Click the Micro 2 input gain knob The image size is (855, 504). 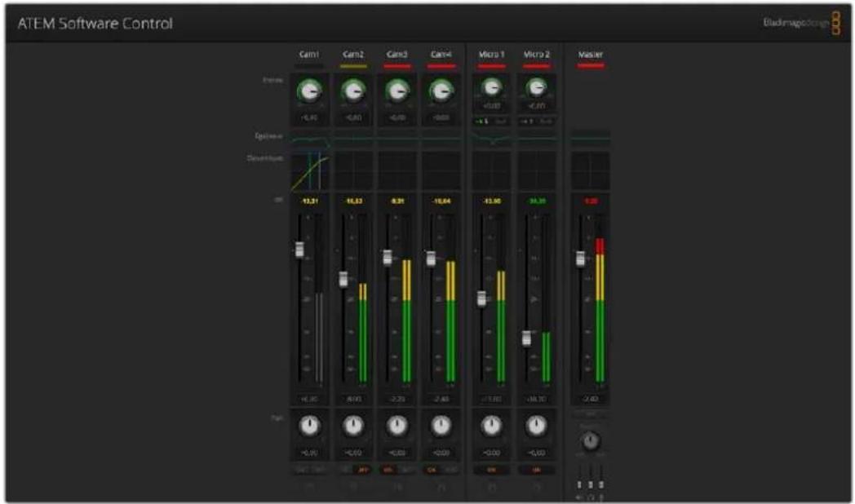pos(537,87)
